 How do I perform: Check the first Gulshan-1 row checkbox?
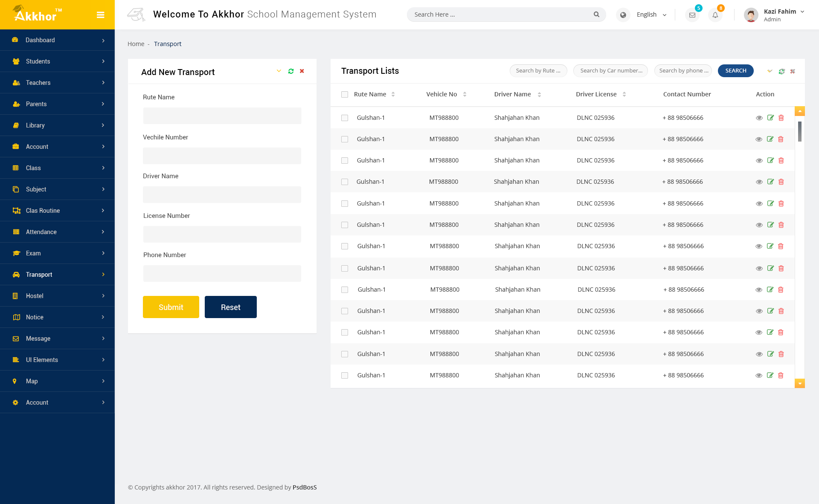click(x=345, y=118)
